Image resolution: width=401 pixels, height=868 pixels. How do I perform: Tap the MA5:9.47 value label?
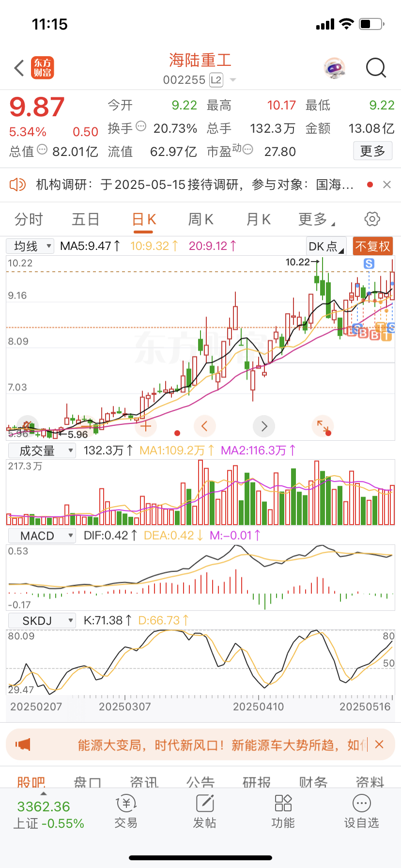click(90, 246)
